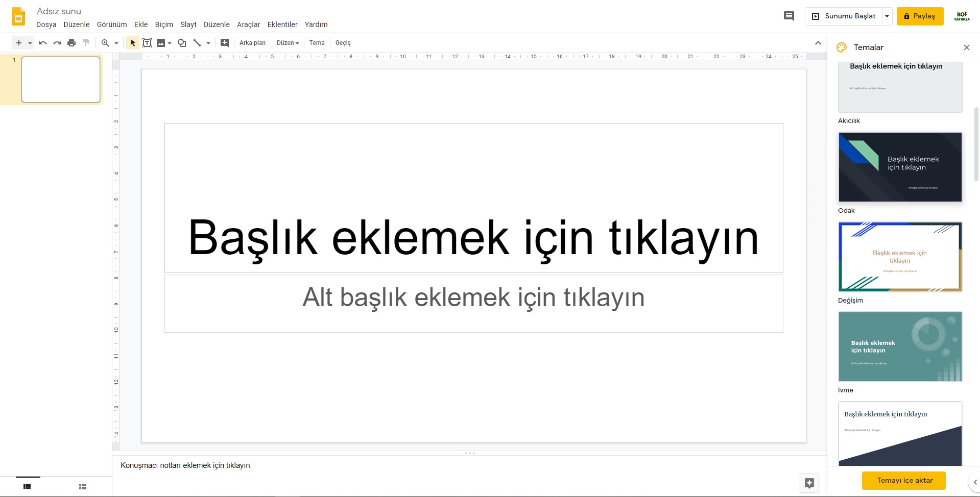Click the print icon
The image size is (980, 497).
coord(71,43)
